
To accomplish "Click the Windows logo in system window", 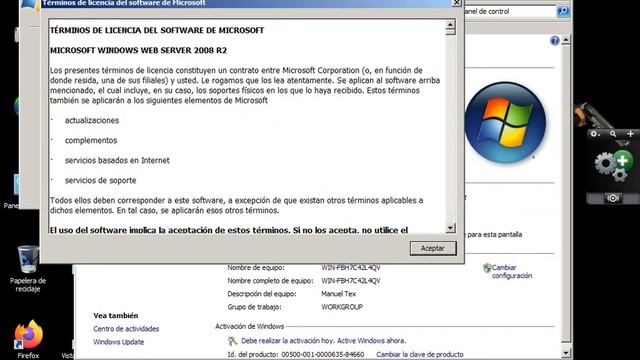I will (x=505, y=122).
